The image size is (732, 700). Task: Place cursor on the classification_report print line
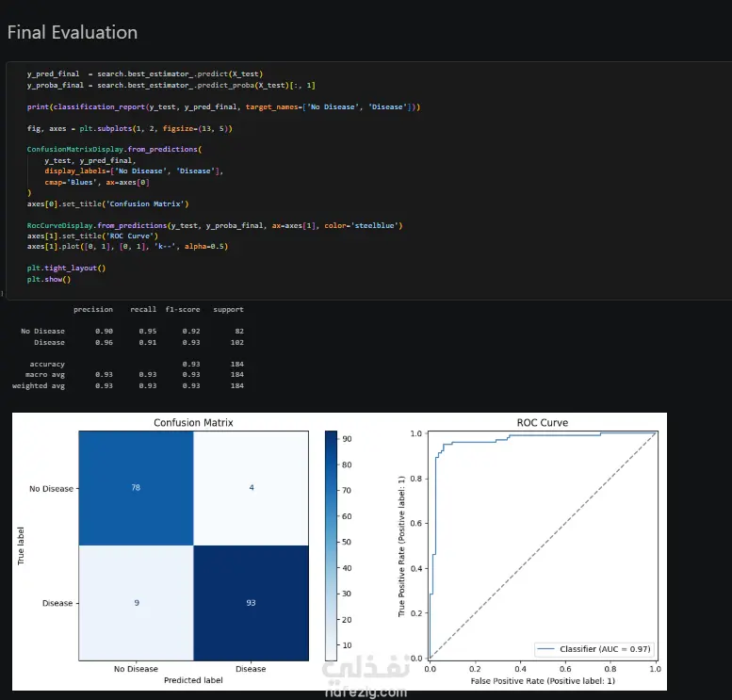223,107
